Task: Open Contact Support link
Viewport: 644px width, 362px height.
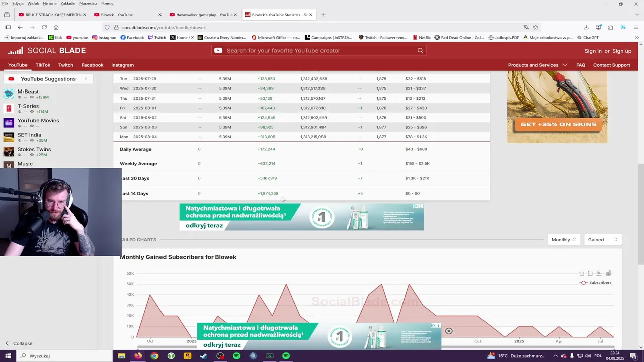Action: 612,65
